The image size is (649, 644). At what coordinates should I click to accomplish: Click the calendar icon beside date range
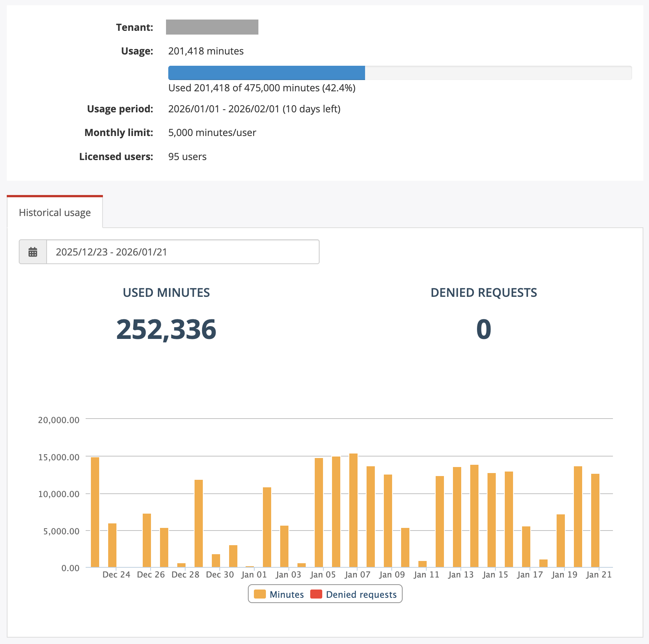33,252
